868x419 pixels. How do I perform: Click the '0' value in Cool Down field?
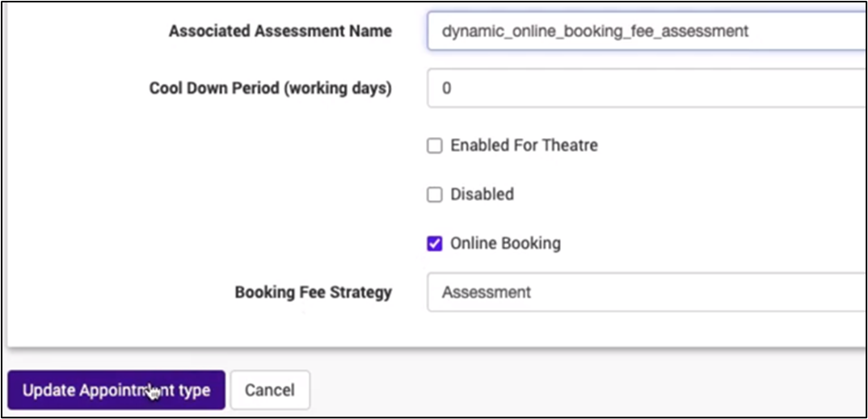point(447,88)
